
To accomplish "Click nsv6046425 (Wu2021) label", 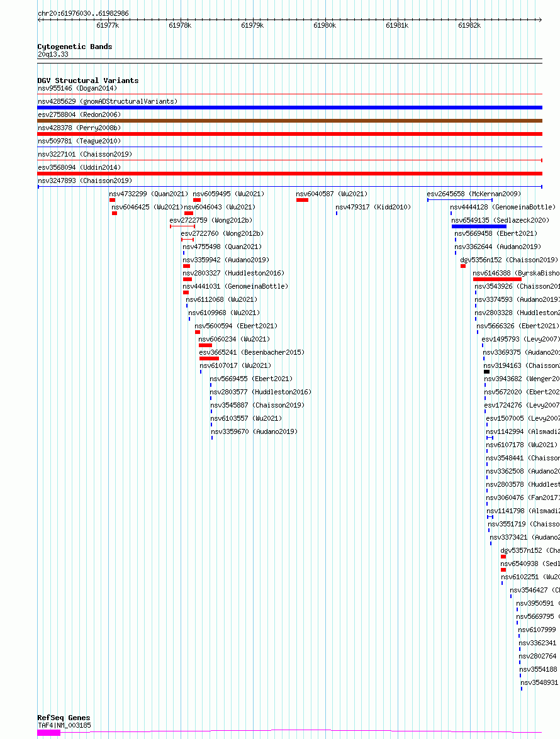I will tap(147, 207).
